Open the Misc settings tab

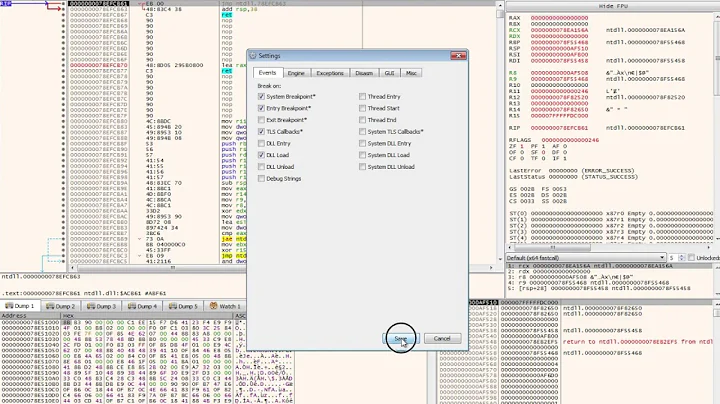[411, 73]
